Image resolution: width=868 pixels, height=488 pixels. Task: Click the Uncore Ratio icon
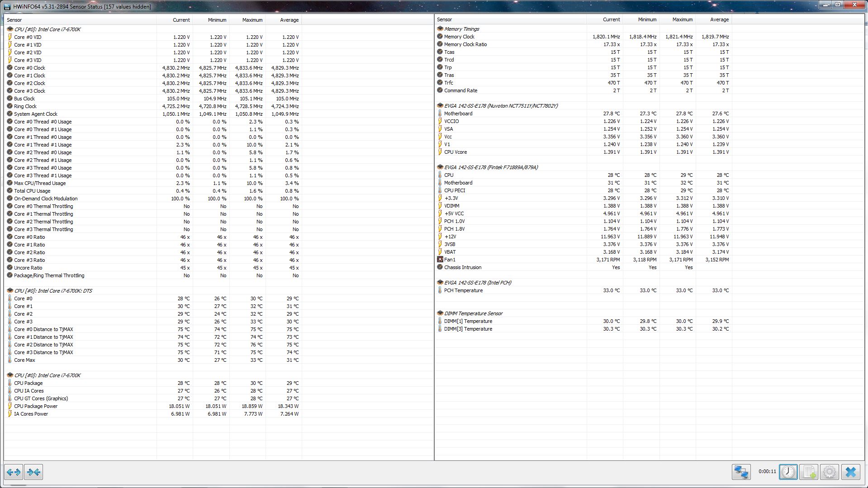[x=10, y=268]
